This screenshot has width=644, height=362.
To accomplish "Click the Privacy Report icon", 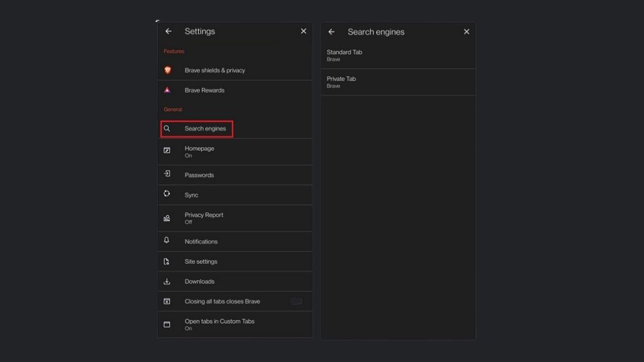I will click(x=167, y=218).
